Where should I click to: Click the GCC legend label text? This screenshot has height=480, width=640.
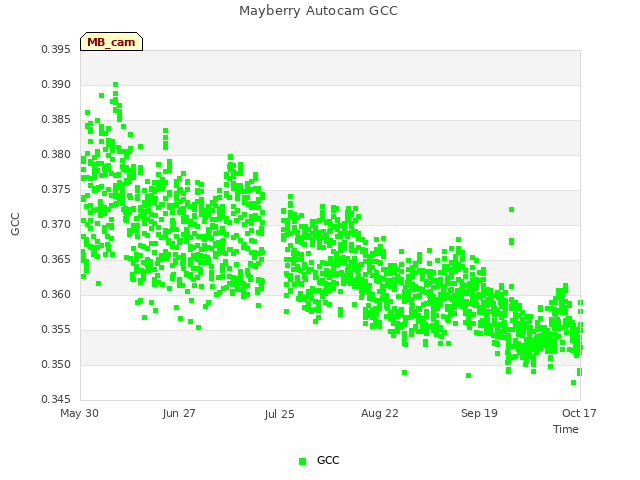point(328,460)
